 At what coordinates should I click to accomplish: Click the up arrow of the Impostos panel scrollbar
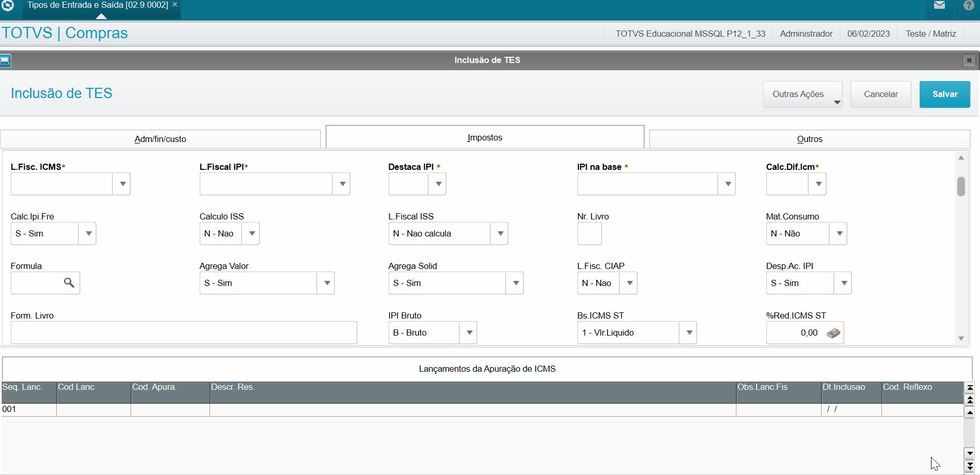tap(960, 157)
